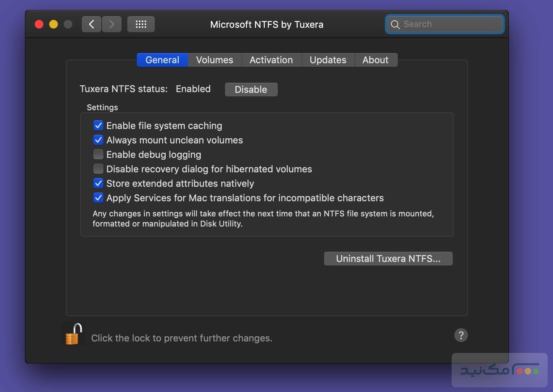The image size is (553, 392).
Task: Check Disable recovery dialog for hibernated volumes
Action: (x=98, y=169)
